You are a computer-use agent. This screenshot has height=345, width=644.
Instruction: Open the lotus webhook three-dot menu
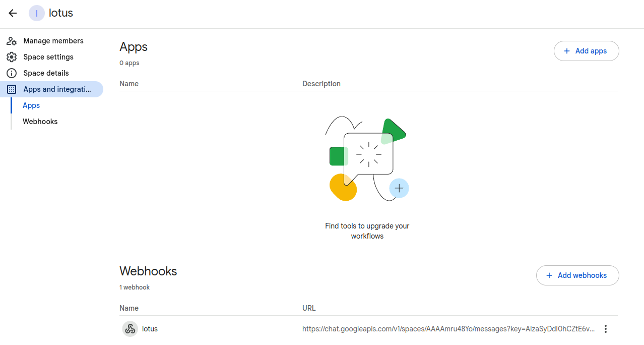click(606, 329)
